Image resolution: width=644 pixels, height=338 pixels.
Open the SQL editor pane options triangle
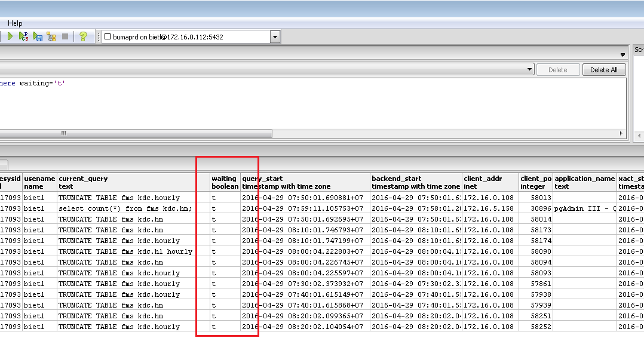622,54
